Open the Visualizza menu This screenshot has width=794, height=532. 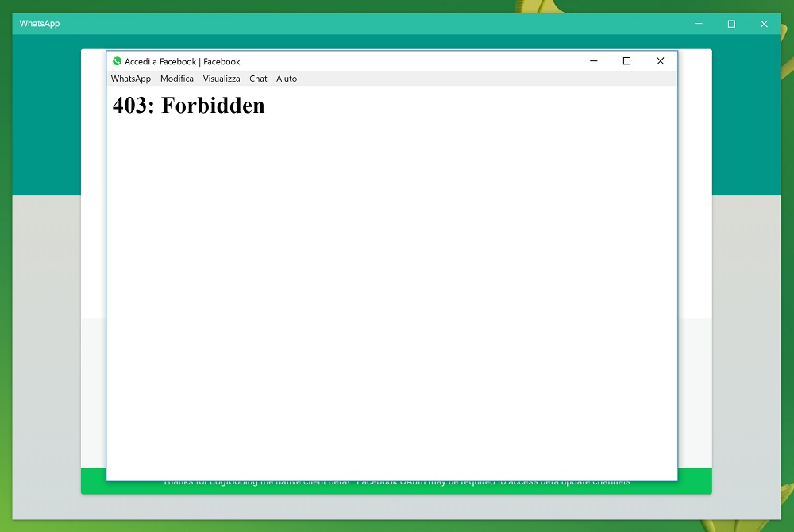(x=222, y=79)
